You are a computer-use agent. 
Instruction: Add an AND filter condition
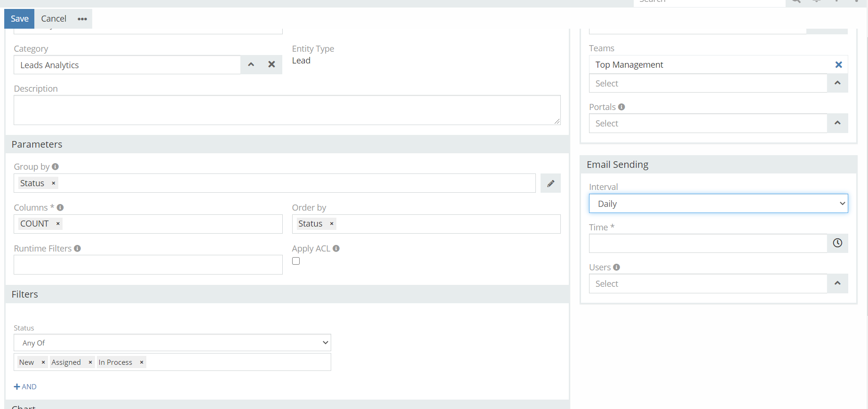(25, 386)
